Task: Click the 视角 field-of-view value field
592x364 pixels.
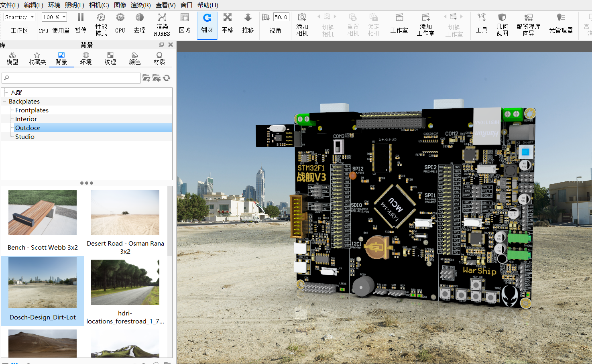Action: point(281,17)
